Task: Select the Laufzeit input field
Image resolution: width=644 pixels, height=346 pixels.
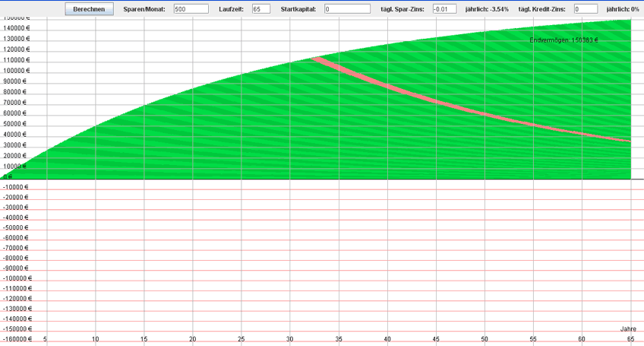Action: (x=260, y=9)
